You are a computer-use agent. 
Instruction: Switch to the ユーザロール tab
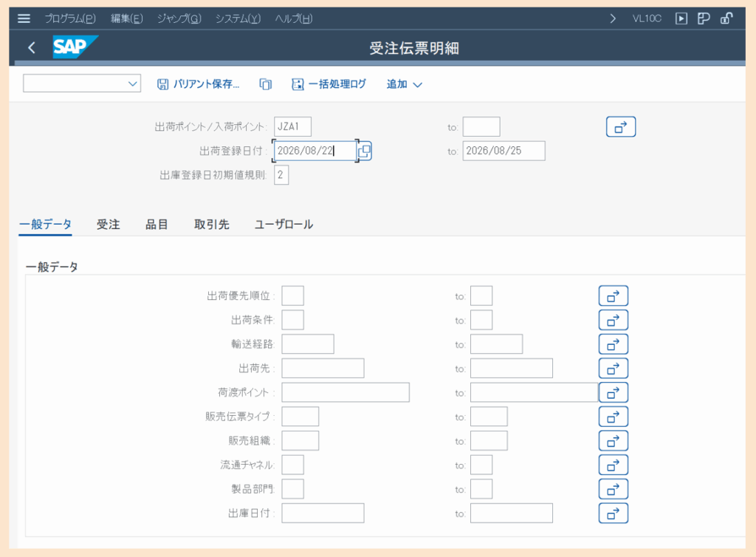point(284,225)
